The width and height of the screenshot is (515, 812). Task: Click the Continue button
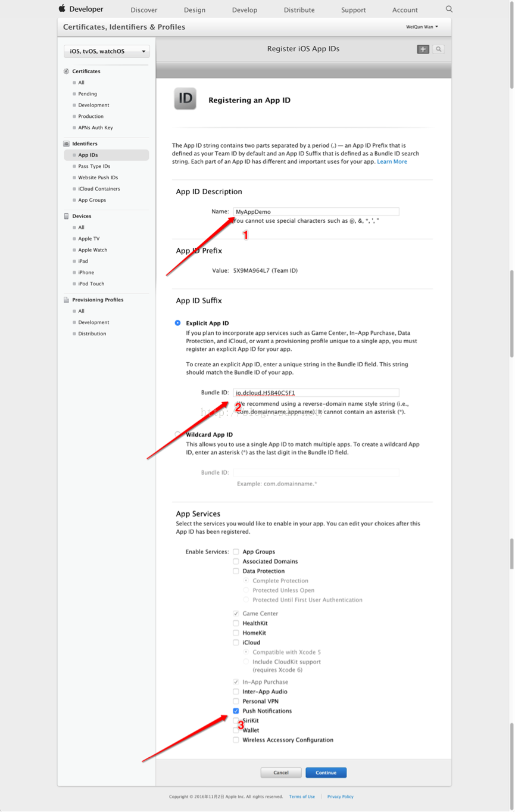pyautogui.click(x=326, y=773)
